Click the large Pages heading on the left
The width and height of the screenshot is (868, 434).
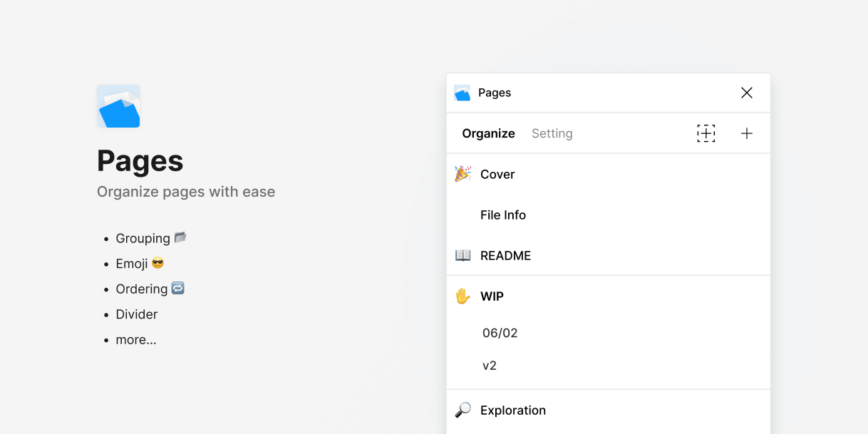tap(140, 161)
